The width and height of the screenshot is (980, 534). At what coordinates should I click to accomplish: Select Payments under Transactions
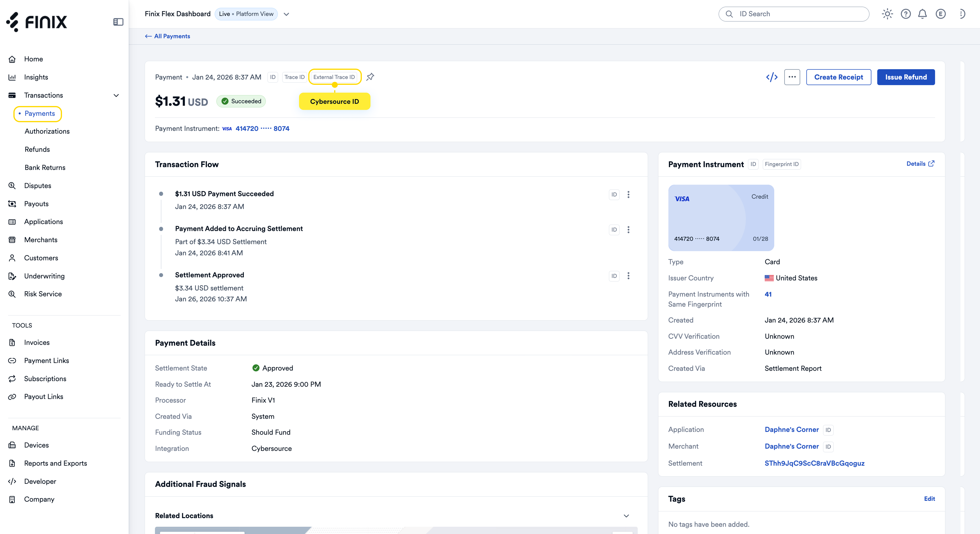click(x=40, y=114)
